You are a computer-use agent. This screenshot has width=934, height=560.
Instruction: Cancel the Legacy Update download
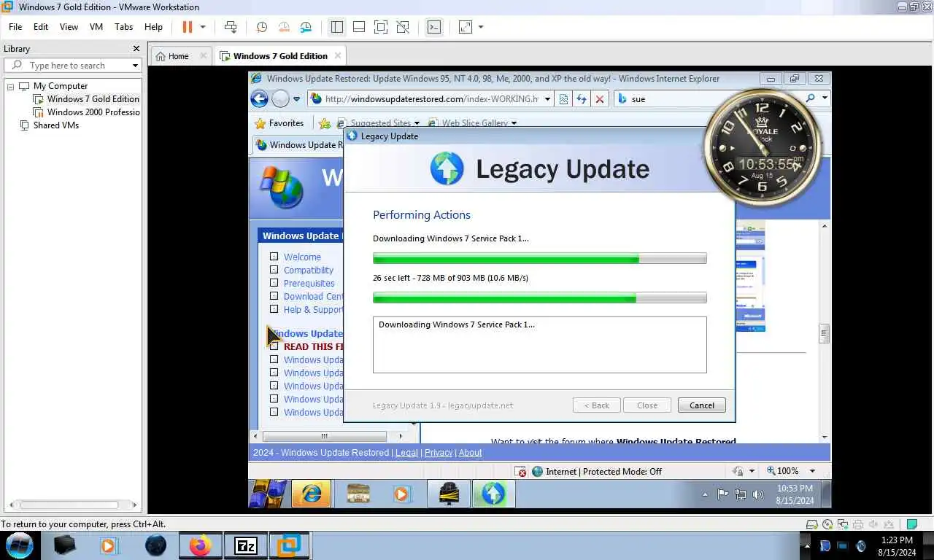click(x=702, y=405)
